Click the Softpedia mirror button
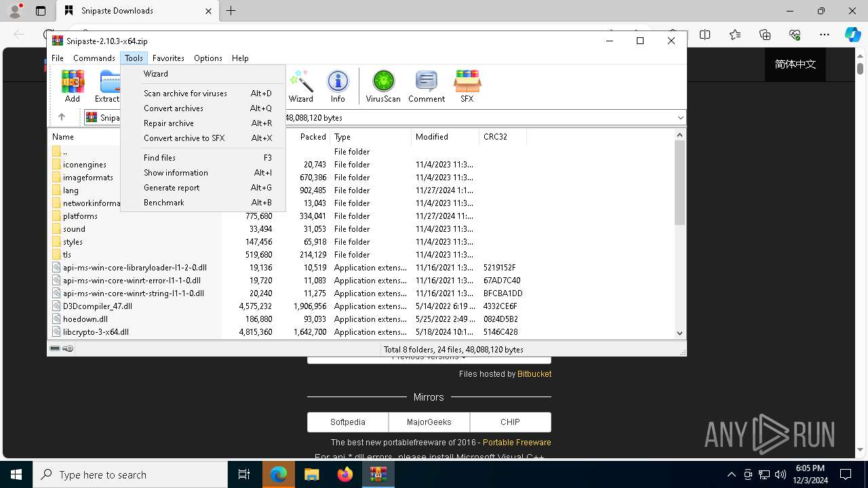Viewport: 868px width, 488px height. click(348, 422)
